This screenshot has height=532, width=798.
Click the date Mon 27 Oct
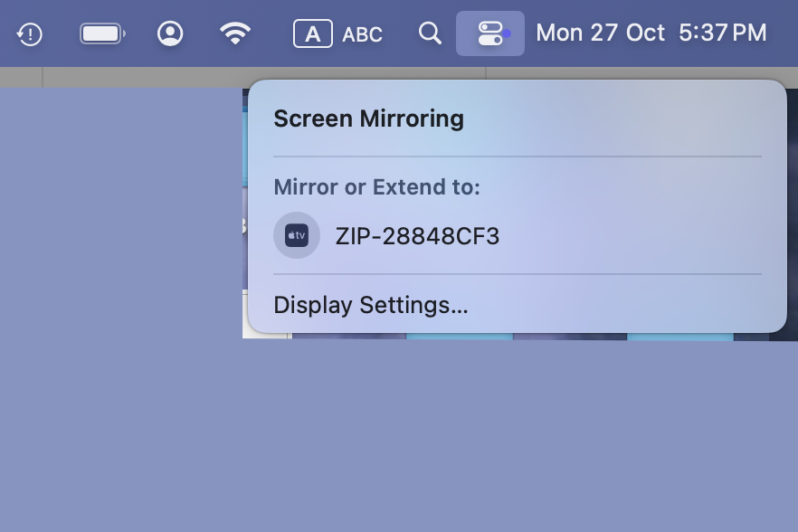coord(600,33)
